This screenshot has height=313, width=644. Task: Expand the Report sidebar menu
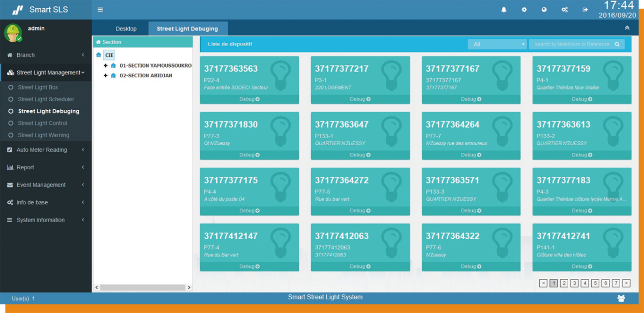[x=46, y=167]
